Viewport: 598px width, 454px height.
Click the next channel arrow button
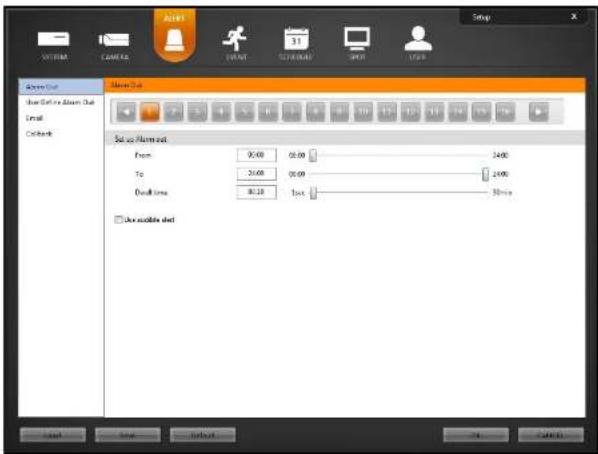click(x=539, y=112)
